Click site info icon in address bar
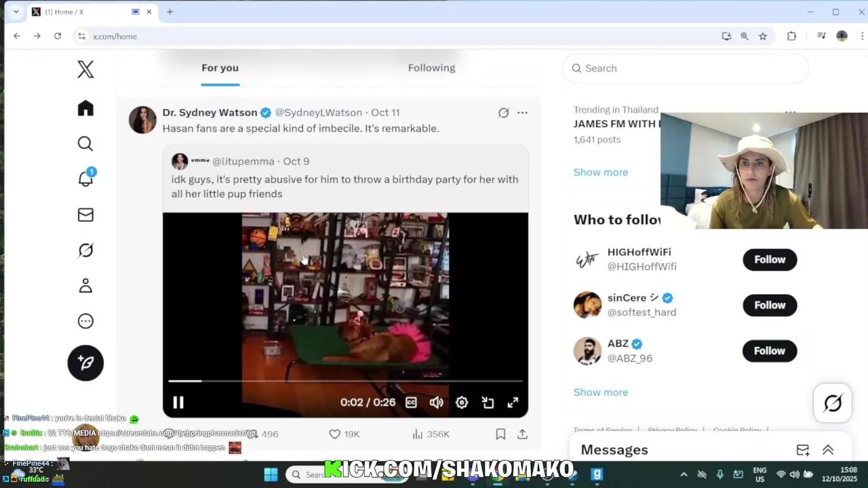This screenshot has width=868, height=488. pyautogui.click(x=81, y=37)
